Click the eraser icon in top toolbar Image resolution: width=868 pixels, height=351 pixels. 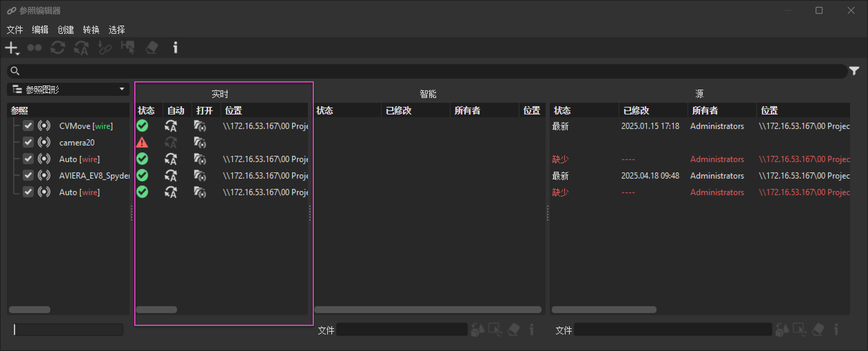coord(152,48)
